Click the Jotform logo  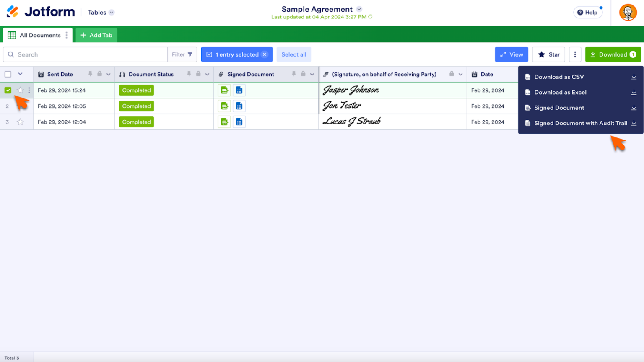pyautogui.click(x=40, y=12)
